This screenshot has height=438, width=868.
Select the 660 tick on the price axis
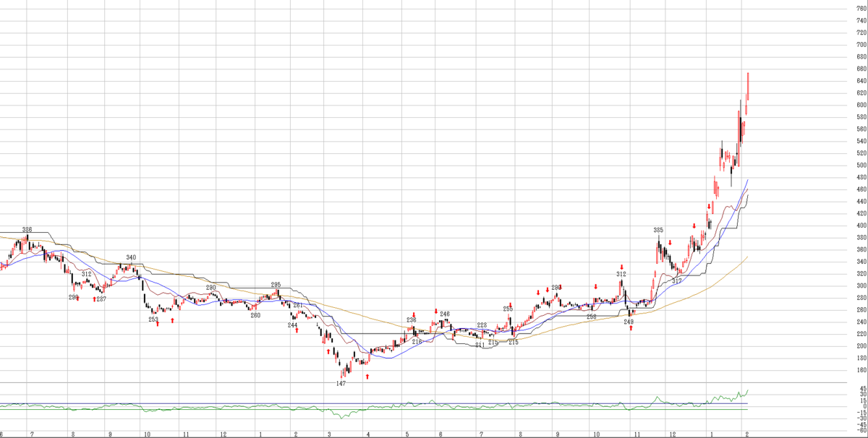tap(861, 69)
